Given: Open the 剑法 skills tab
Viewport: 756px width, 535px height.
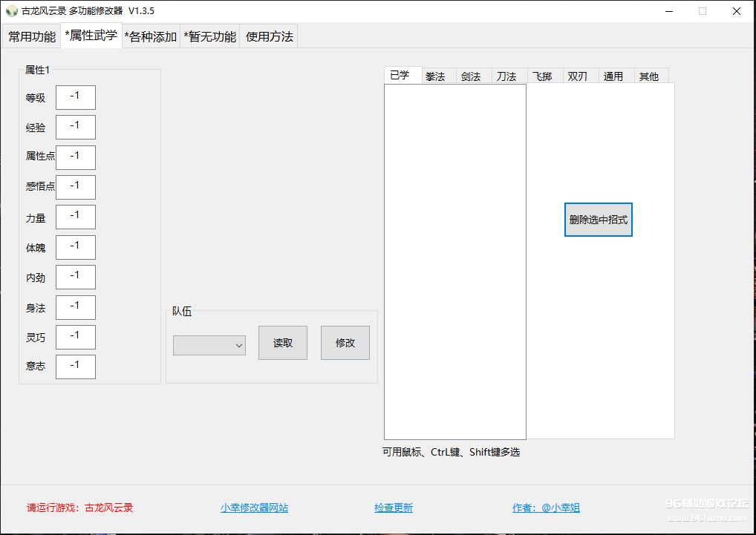Looking at the screenshot, I should tap(471, 76).
